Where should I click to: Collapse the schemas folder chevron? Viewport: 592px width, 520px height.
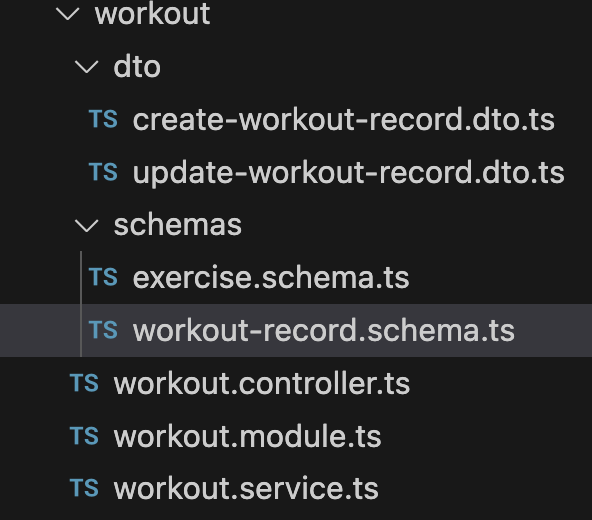coord(86,225)
